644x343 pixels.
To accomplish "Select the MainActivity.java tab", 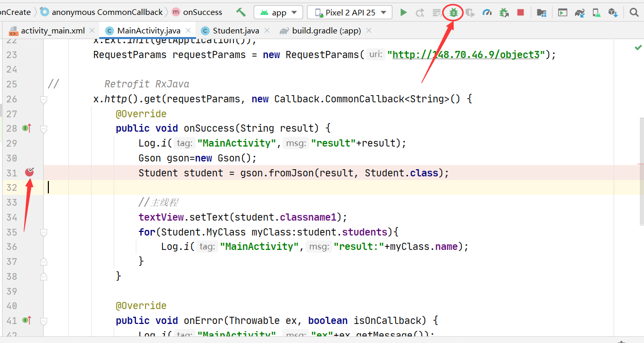I will (x=149, y=31).
